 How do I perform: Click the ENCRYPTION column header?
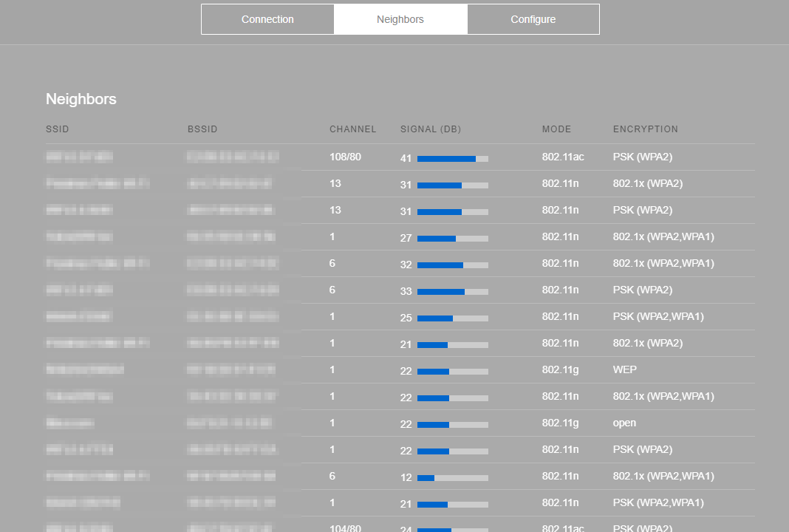(645, 129)
